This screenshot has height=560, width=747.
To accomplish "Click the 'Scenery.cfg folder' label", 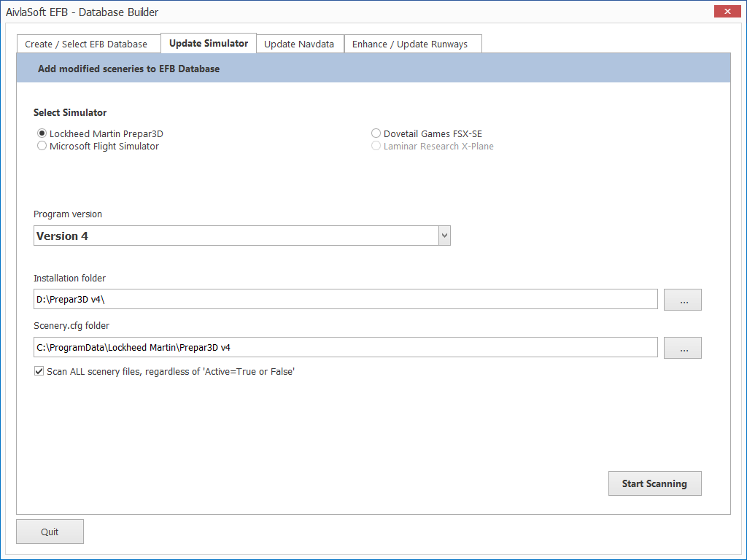I will coord(71,326).
